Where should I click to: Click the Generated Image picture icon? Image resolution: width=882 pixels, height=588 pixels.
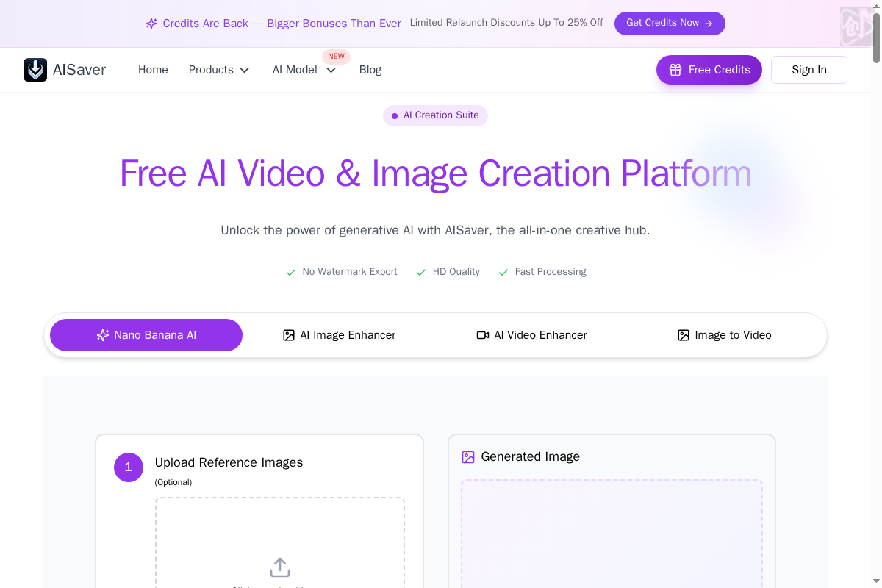point(468,457)
